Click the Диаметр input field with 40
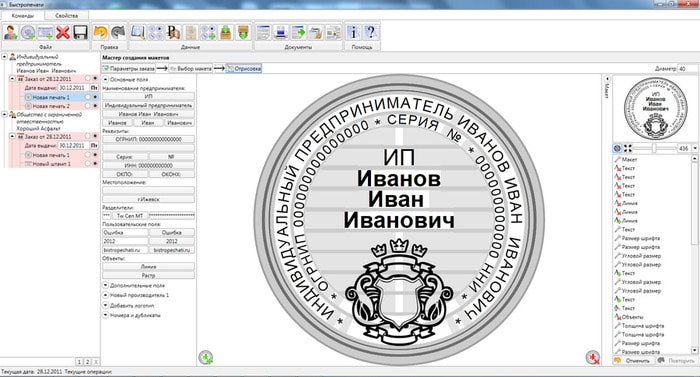Viewport: 700px width, 377px height. [687, 69]
